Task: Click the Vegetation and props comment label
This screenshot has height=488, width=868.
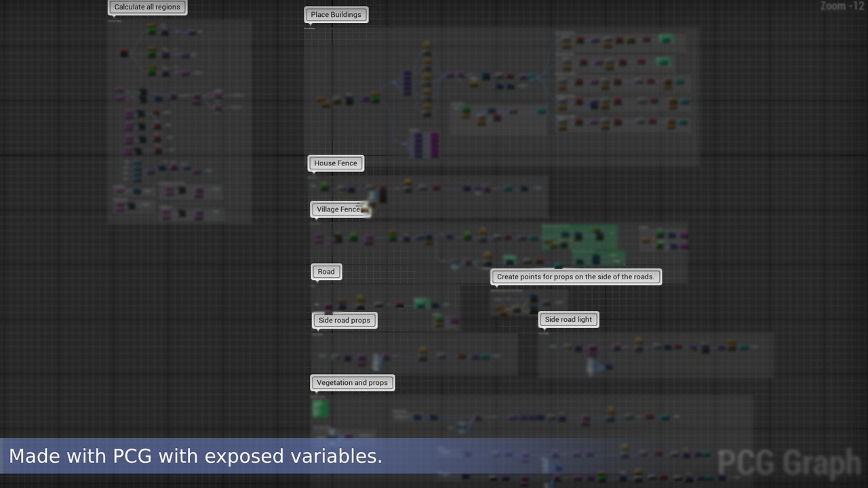Action: pos(352,382)
